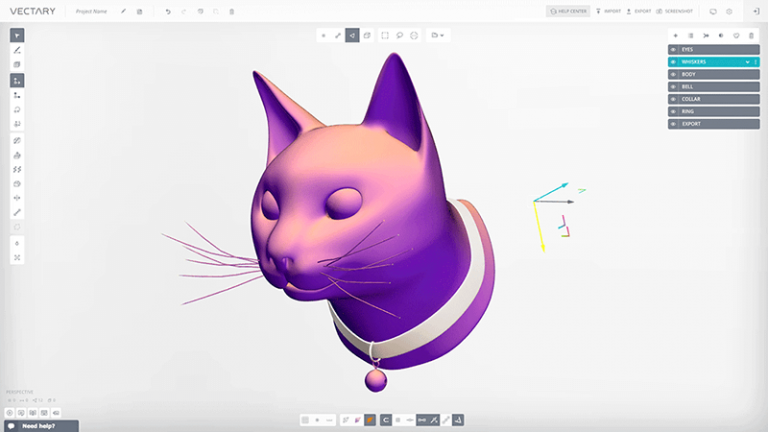Click the Need help? chat button
Screen dimensions: 768x432
click(x=32, y=426)
